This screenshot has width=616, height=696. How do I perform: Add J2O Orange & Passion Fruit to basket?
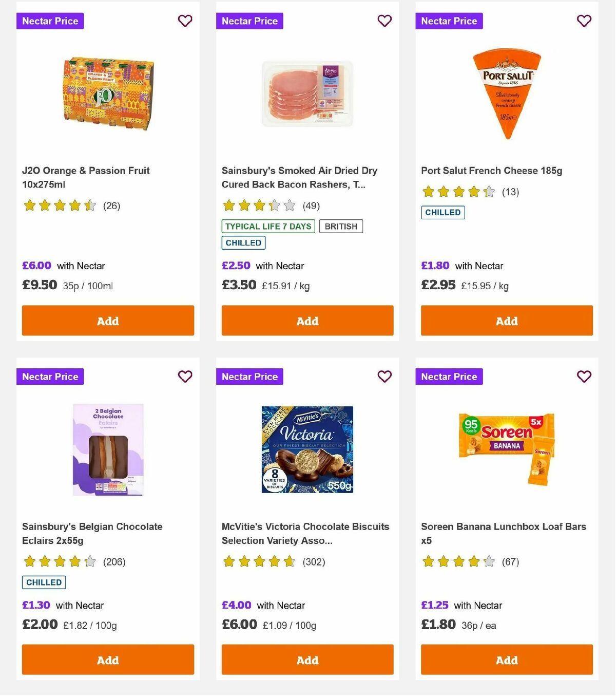point(108,321)
